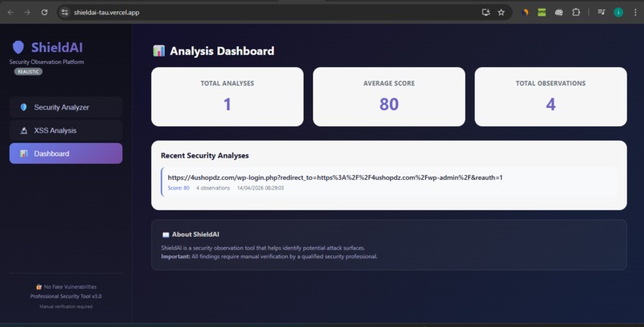Image resolution: width=644 pixels, height=327 pixels.
Task: Click the browser forward arrow
Action: (27, 12)
